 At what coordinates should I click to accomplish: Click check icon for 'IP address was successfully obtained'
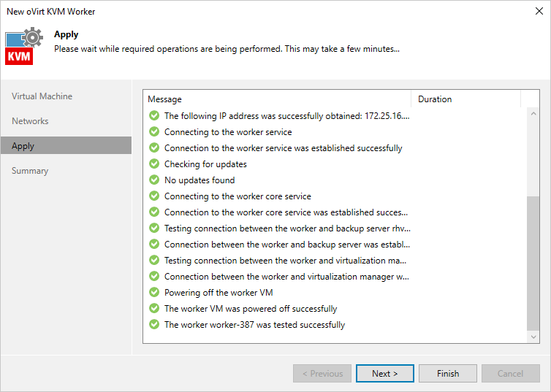pyautogui.click(x=154, y=115)
